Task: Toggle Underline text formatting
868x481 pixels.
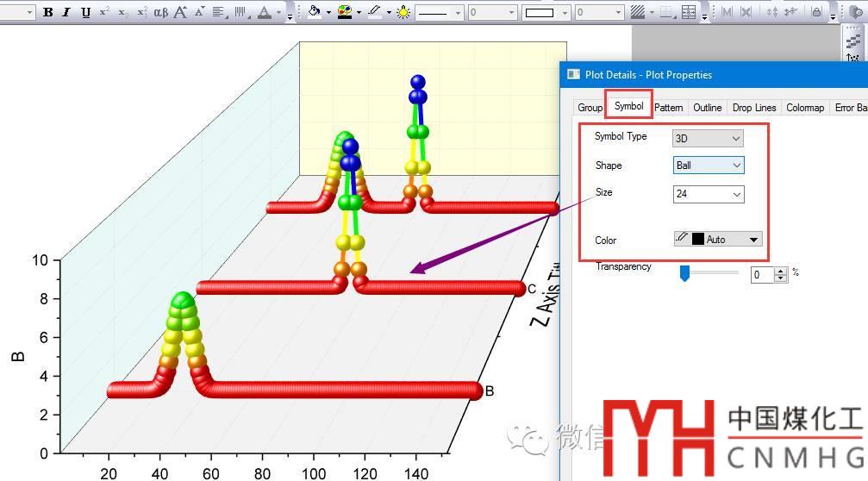Action: [x=85, y=13]
